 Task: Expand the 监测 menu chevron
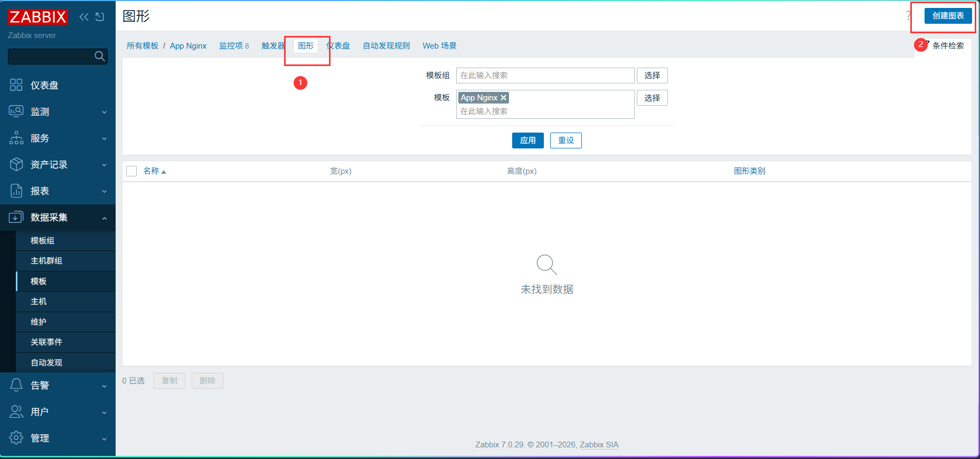point(105,112)
